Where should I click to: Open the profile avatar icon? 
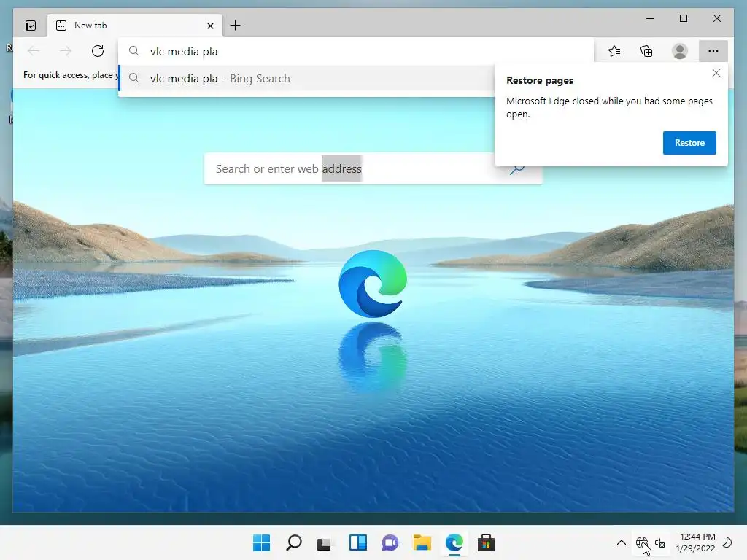pyautogui.click(x=680, y=51)
